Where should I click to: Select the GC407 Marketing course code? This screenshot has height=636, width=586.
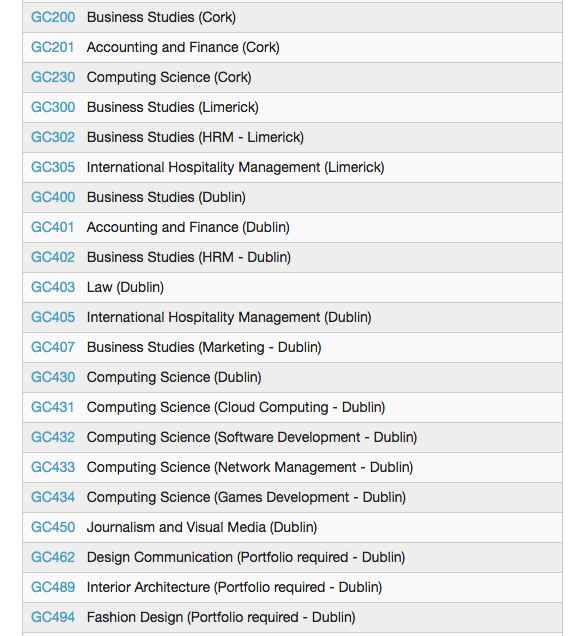53,348
